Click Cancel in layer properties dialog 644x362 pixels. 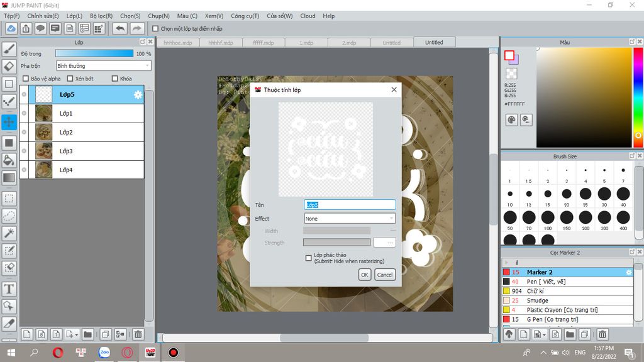click(385, 275)
